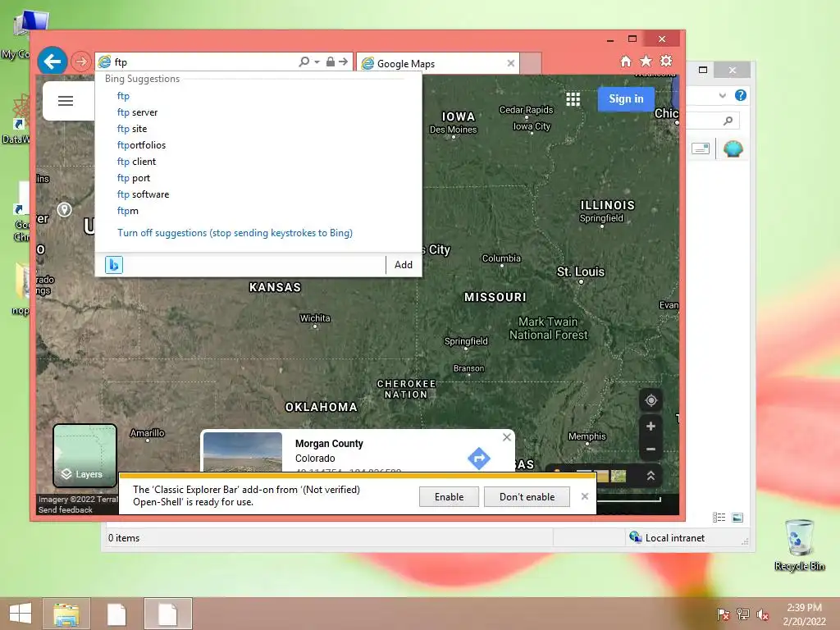Click the St. Louis city label
This screenshot has height=630, width=840.
(581, 272)
